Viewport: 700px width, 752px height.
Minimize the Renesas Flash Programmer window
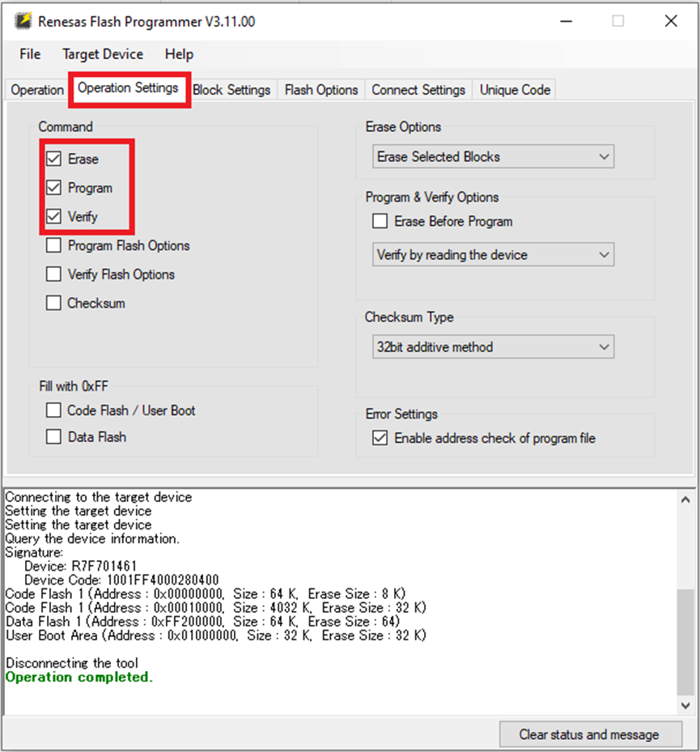[x=566, y=21]
